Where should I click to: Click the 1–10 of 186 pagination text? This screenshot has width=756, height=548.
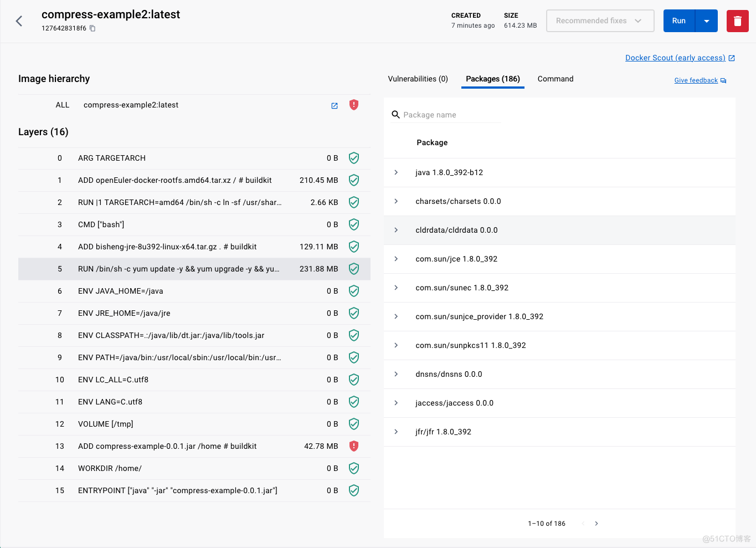click(547, 524)
